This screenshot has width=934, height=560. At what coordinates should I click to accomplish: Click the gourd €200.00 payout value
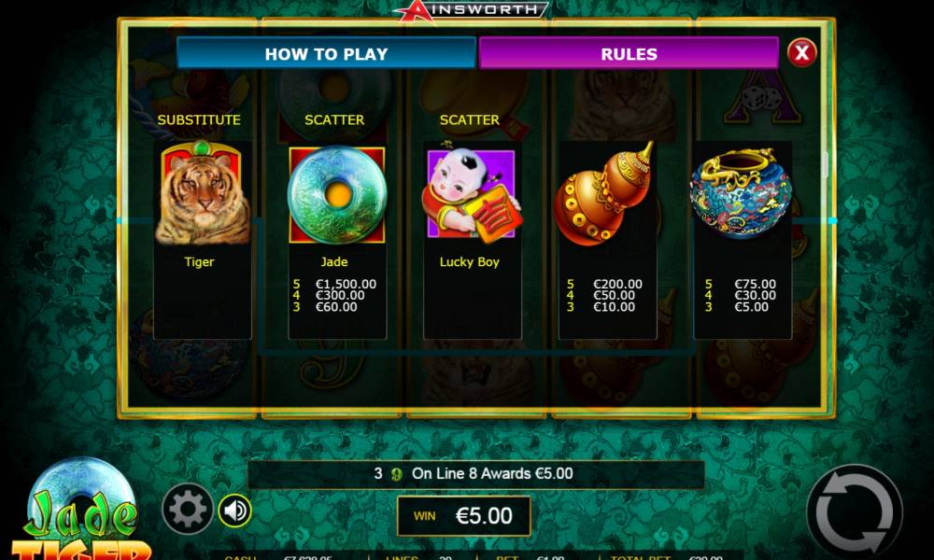617,285
